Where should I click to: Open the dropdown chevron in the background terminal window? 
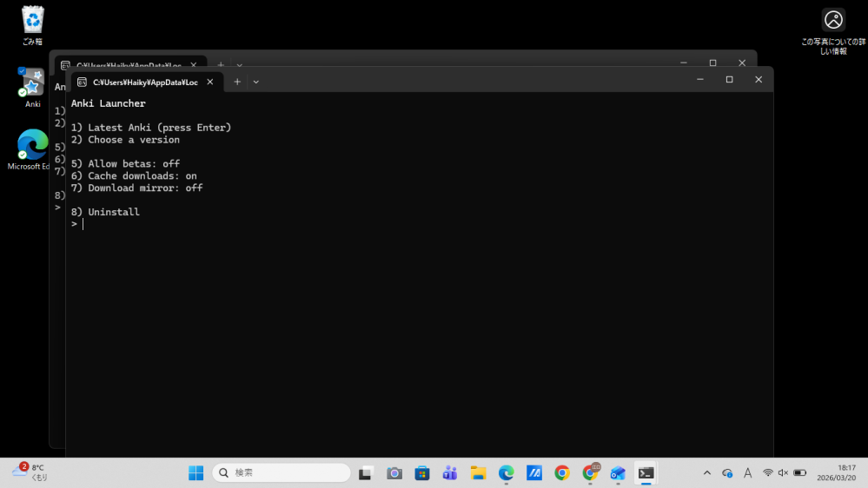[240, 65]
